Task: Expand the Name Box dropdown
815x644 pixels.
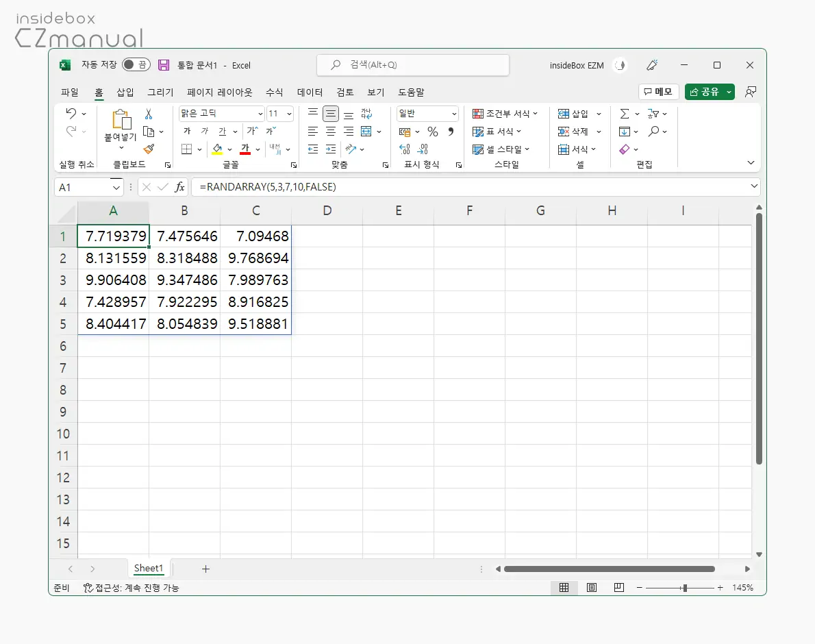Action: click(116, 188)
